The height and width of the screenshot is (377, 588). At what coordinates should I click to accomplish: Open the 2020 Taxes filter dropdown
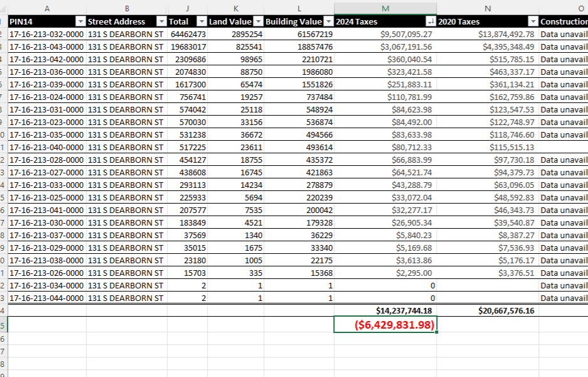(x=533, y=21)
